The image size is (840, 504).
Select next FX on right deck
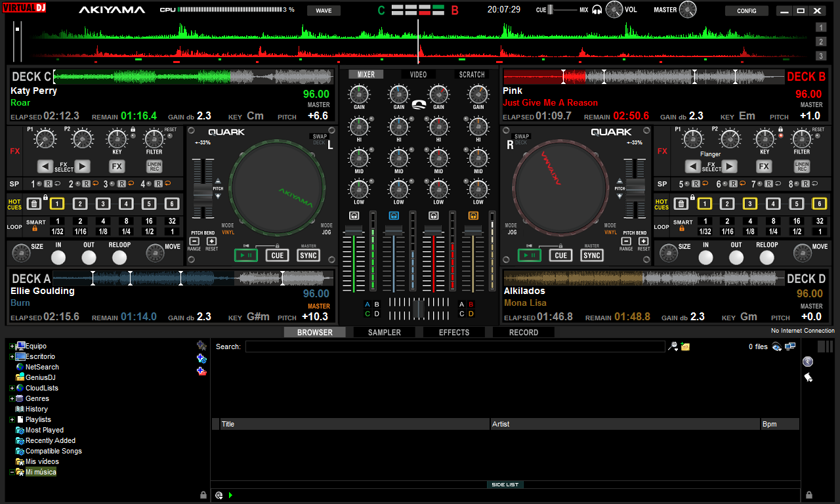[730, 166]
